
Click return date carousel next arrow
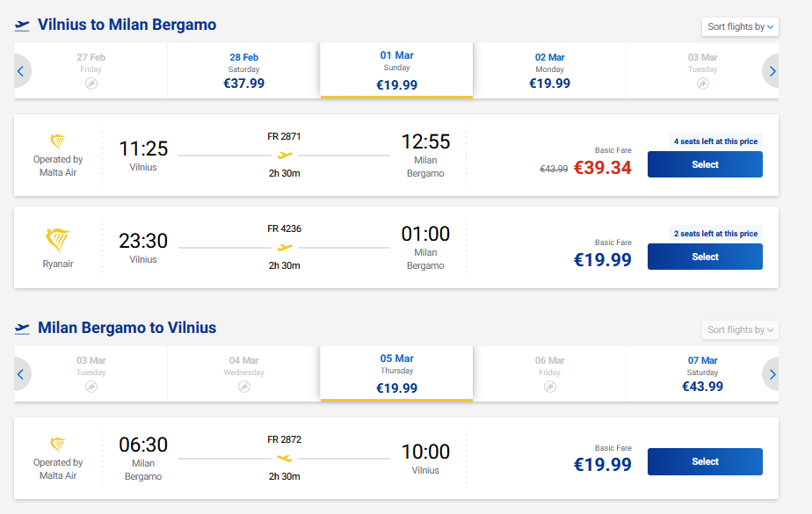coord(772,374)
